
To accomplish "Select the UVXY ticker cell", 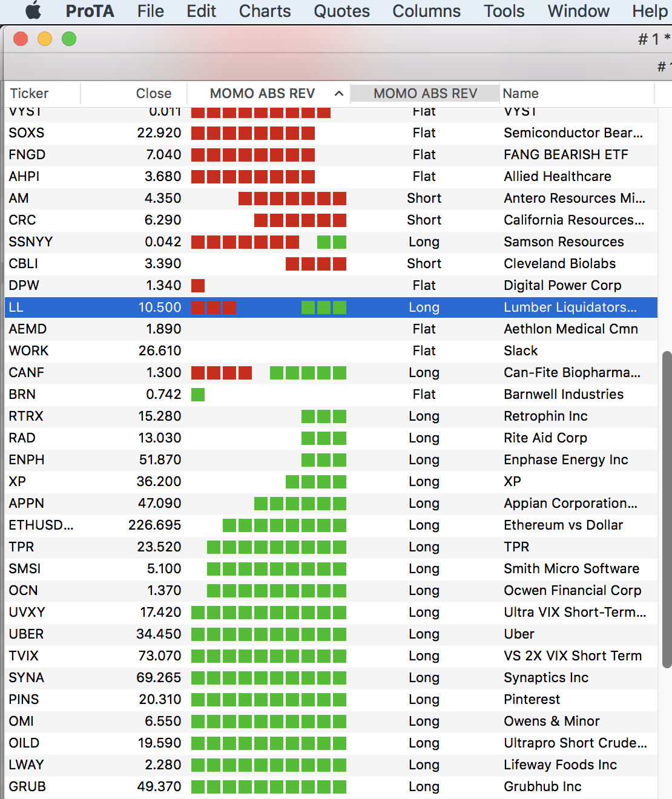I will click(27, 613).
